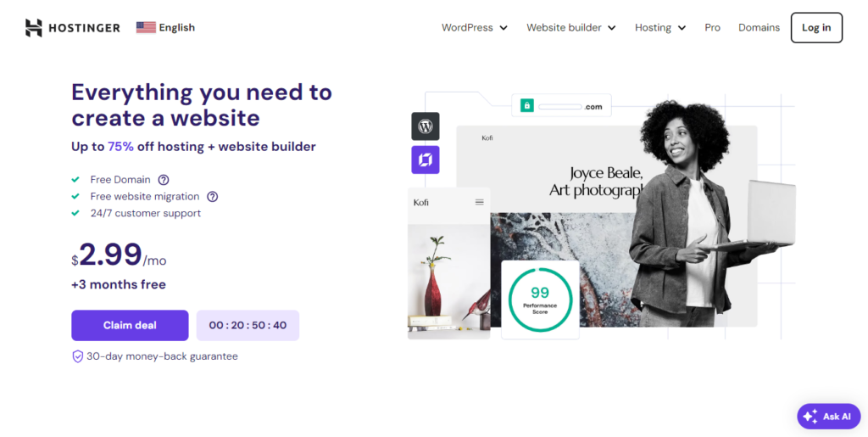Click the $2.99/mo price
Screen dimensions: 868x437
(119, 255)
